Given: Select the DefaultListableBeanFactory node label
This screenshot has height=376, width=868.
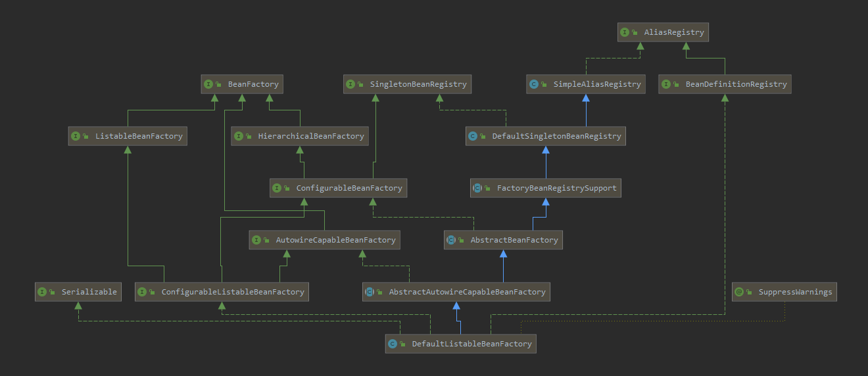Looking at the screenshot, I should tap(471, 344).
